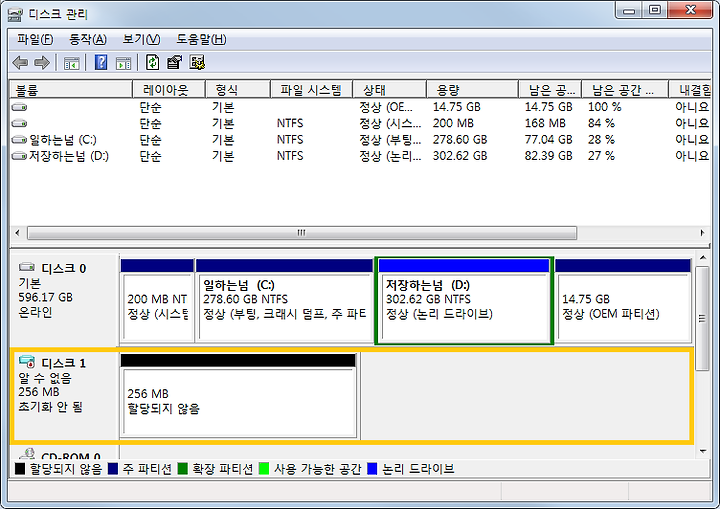
Task: Select the 200 MB NT system partition block
Action: [x=157, y=301]
